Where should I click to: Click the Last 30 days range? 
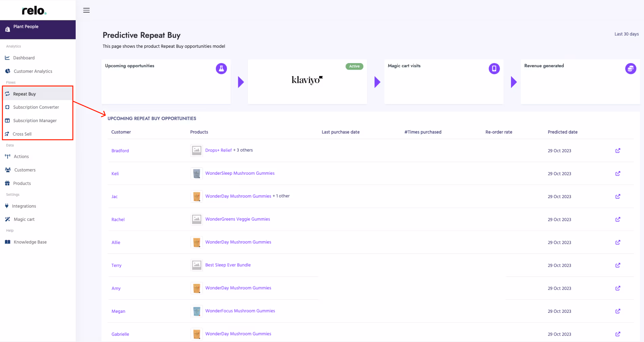pos(627,34)
